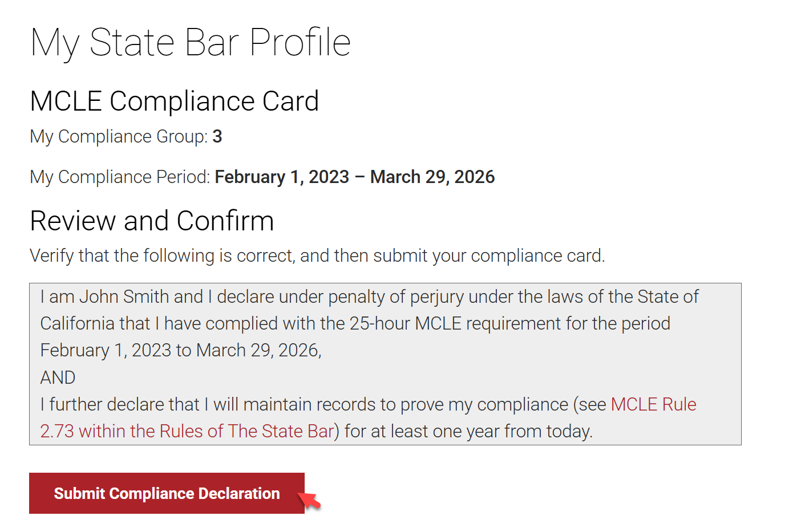
Task: Select the "MCLE Compliance Card" heading
Action: coord(174,101)
